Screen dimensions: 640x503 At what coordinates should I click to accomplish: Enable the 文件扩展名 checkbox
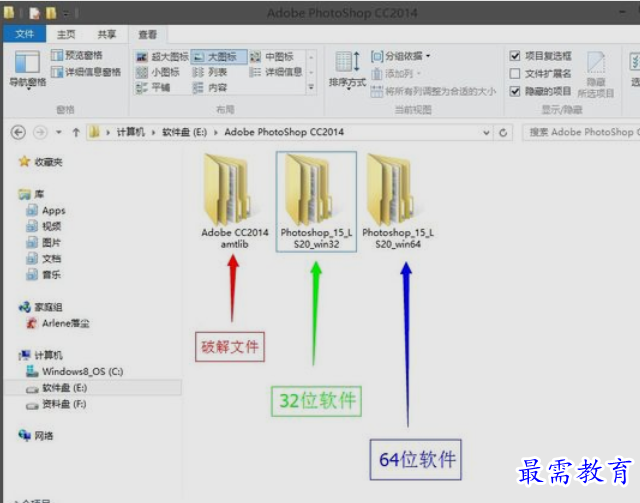[515, 73]
